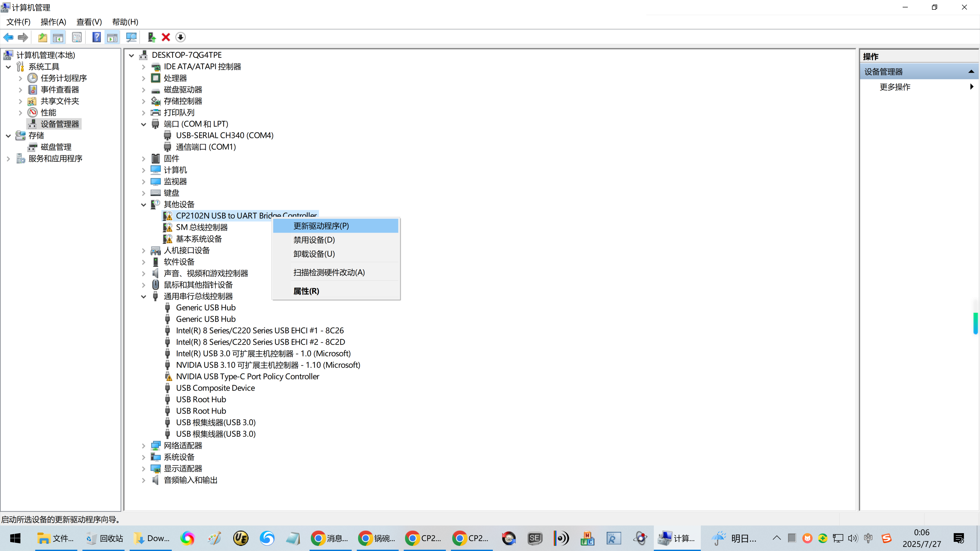Open the paint palette taskbar icon

214,539
